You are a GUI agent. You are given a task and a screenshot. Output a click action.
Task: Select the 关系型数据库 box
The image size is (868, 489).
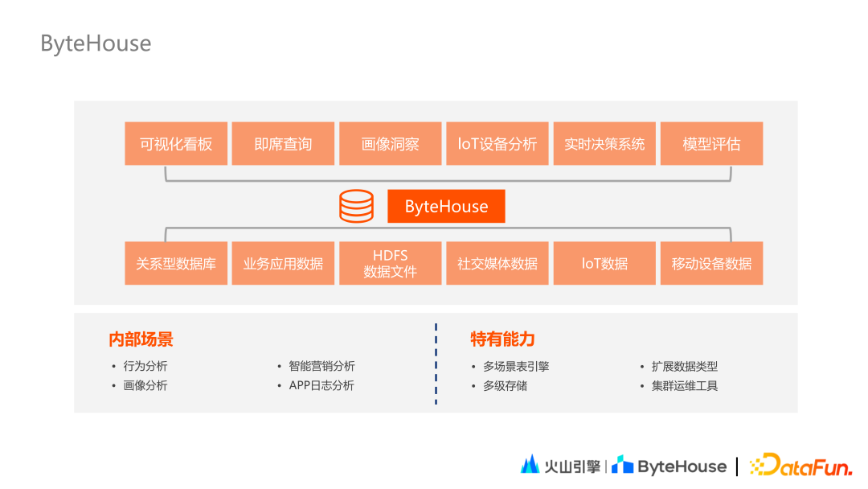(176, 263)
